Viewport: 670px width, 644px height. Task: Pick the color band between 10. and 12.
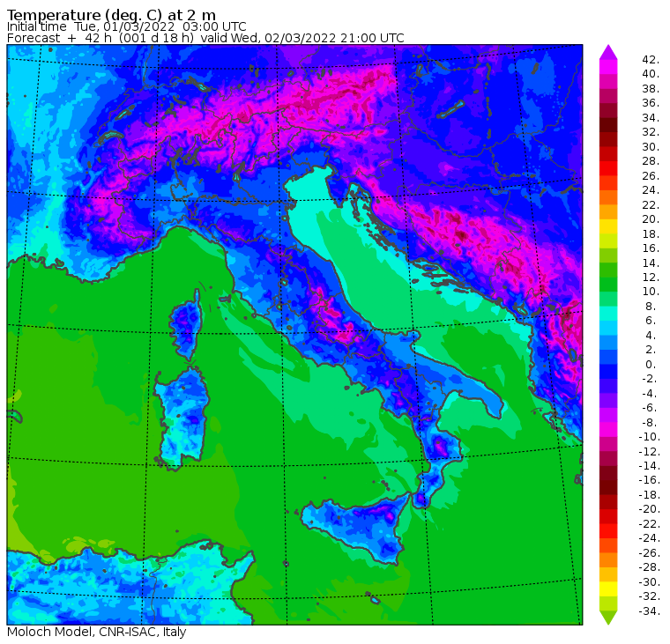click(x=608, y=285)
